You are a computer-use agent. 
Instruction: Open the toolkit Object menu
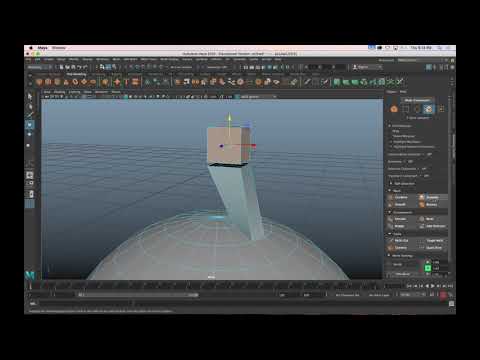pyautogui.click(x=391, y=92)
